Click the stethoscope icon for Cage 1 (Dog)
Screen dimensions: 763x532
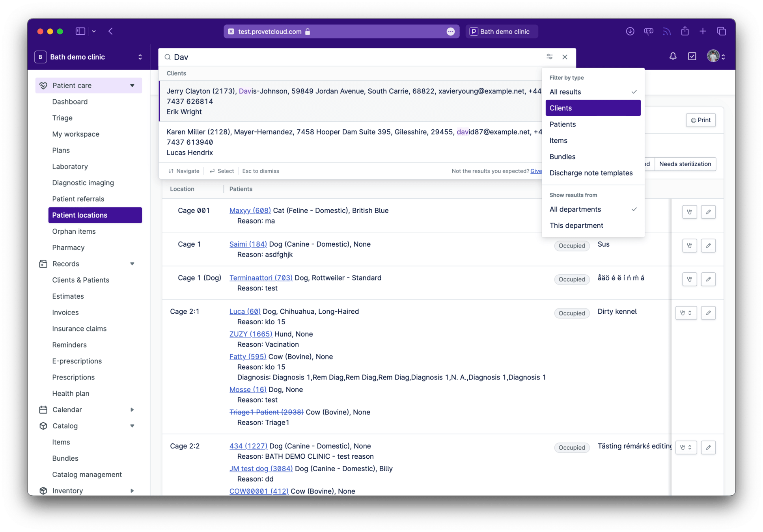(689, 279)
